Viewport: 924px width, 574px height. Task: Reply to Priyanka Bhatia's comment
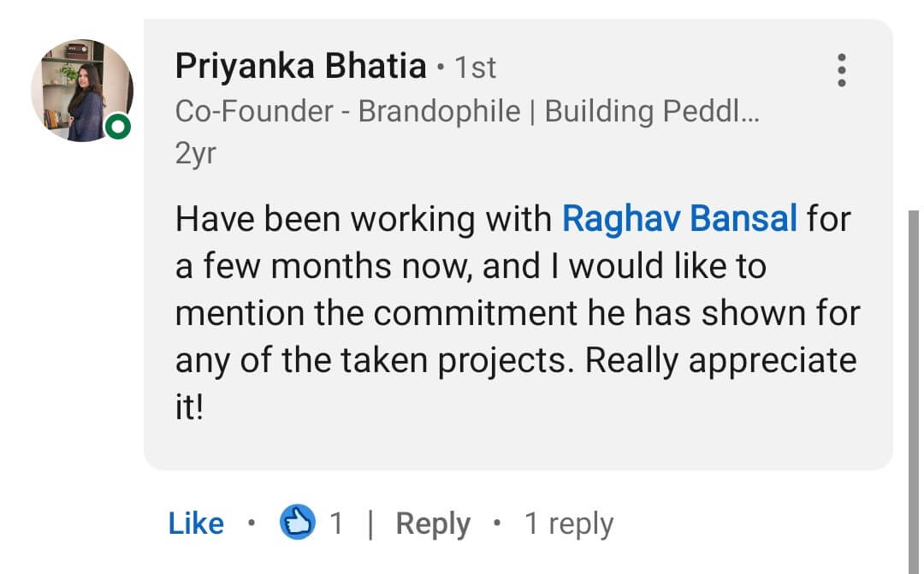click(433, 524)
